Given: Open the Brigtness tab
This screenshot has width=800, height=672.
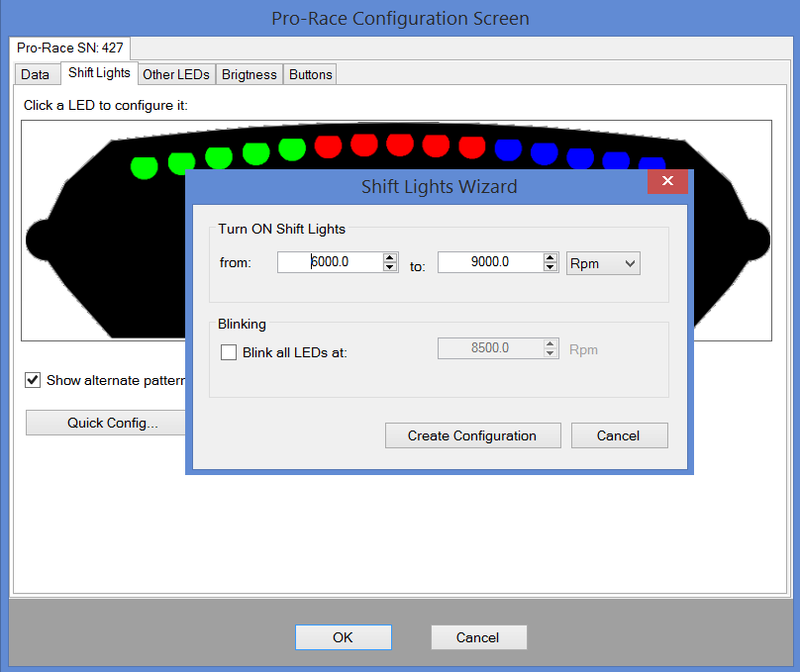Looking at the screenshot, I should click(250, 74).
